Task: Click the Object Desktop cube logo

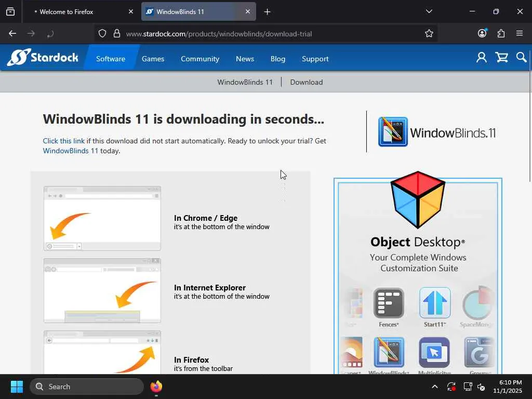Action: coord(418,199)
